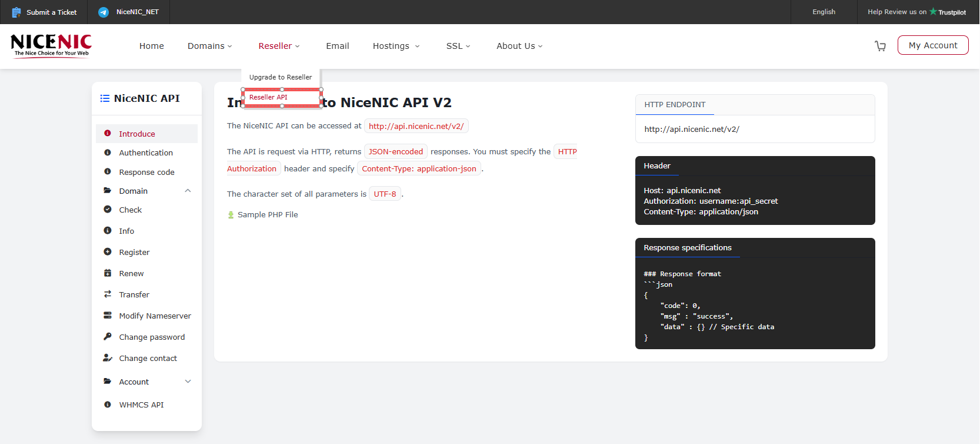
Task: Open the api.nicenic.net/v2 link
Action: tap(416, 126)
